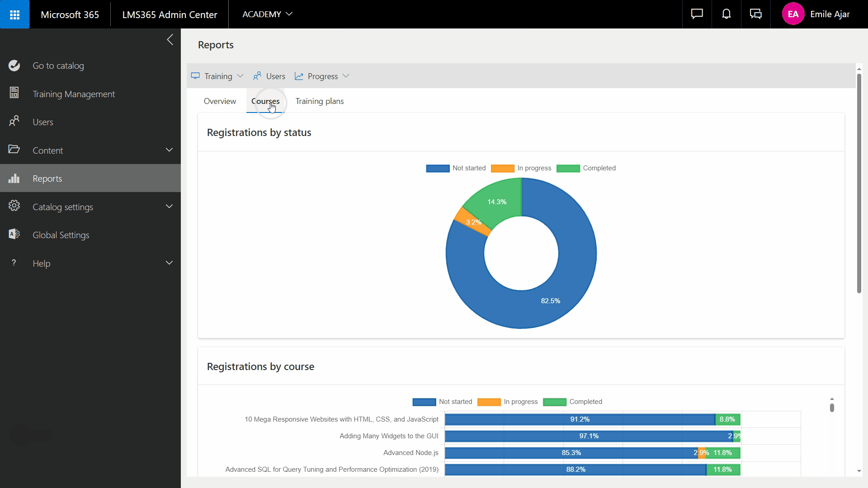Open Global Settings from sidebar
This screenshot has height=488, width=868.
[x=61, y=235]
